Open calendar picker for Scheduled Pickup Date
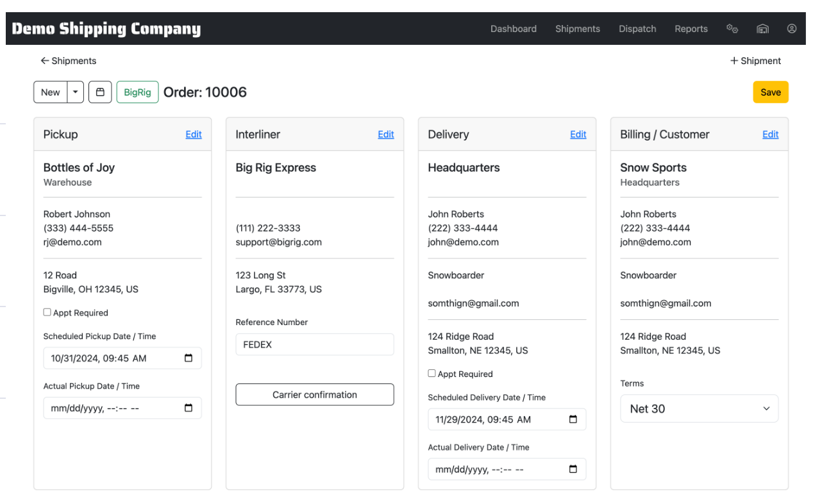The width and height of the screenshot is (813, 504). point(189,358)
